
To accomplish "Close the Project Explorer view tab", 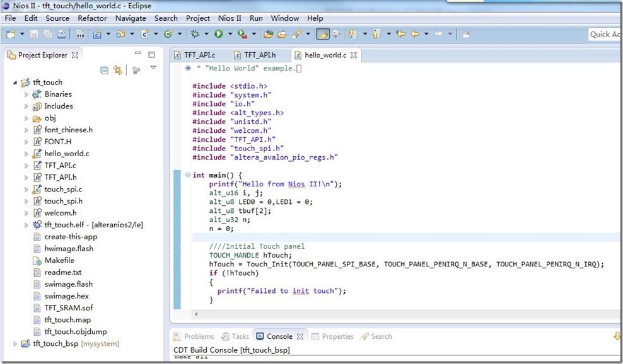I will [74, 55].
